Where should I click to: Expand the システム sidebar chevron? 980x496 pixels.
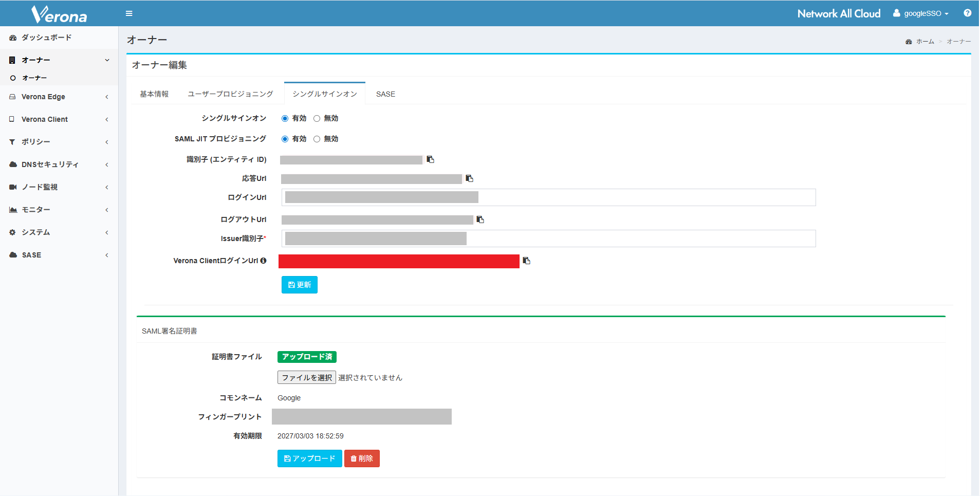[107, 232]
